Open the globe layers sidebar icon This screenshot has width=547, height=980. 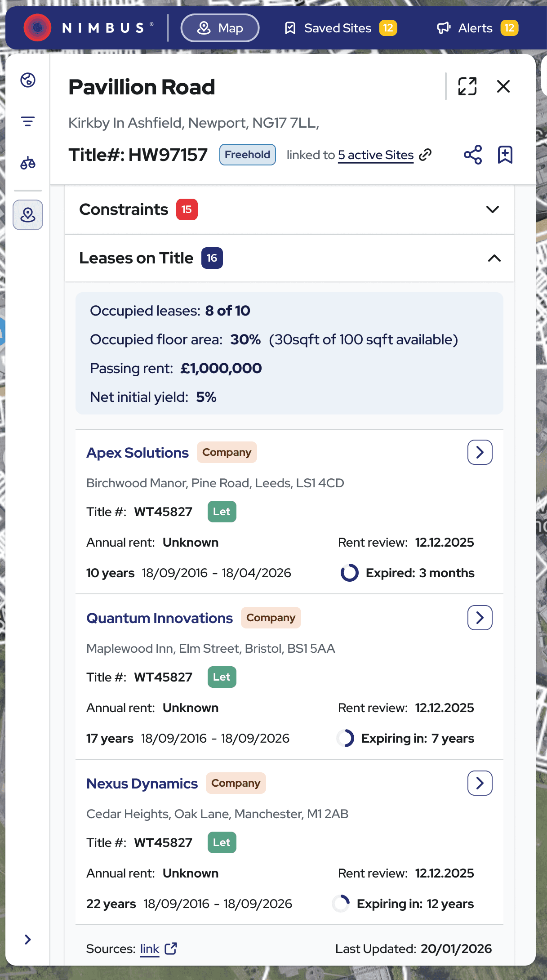click(x=28, y=80)
